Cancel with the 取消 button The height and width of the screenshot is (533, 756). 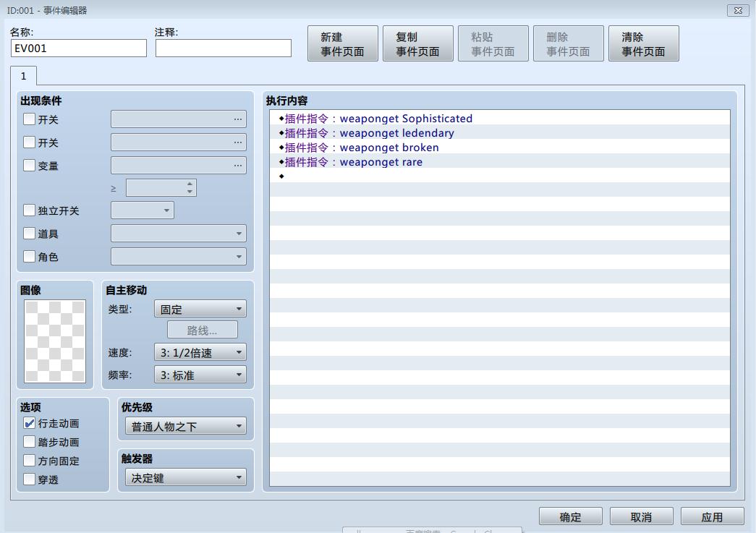point(641,516)
